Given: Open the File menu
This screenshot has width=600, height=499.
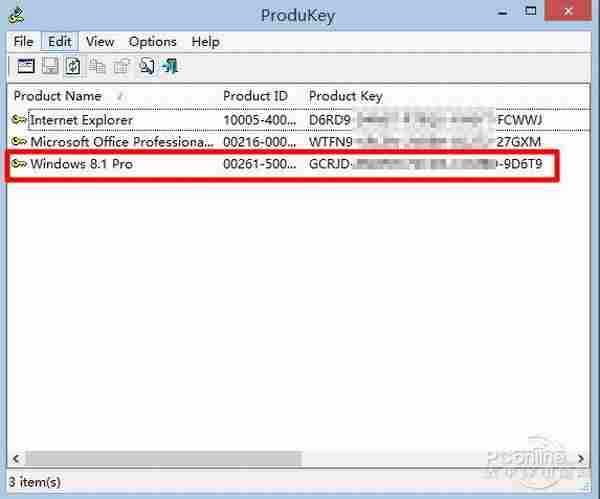Looking at the screenshot, I should pos(23,42).
